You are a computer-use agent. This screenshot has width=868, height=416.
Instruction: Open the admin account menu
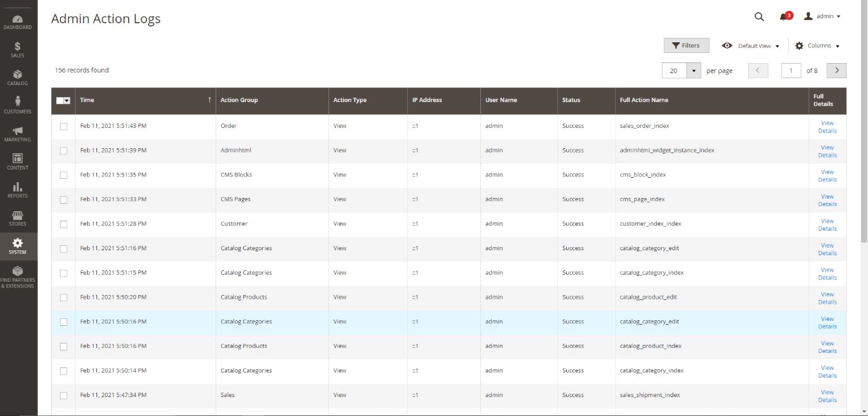point(823,17)
